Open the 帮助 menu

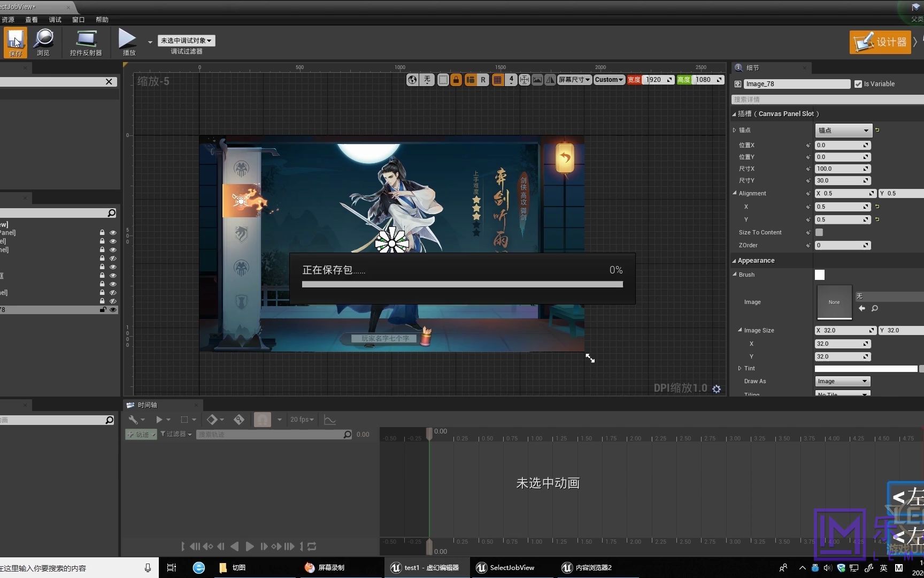pos(102,20)
